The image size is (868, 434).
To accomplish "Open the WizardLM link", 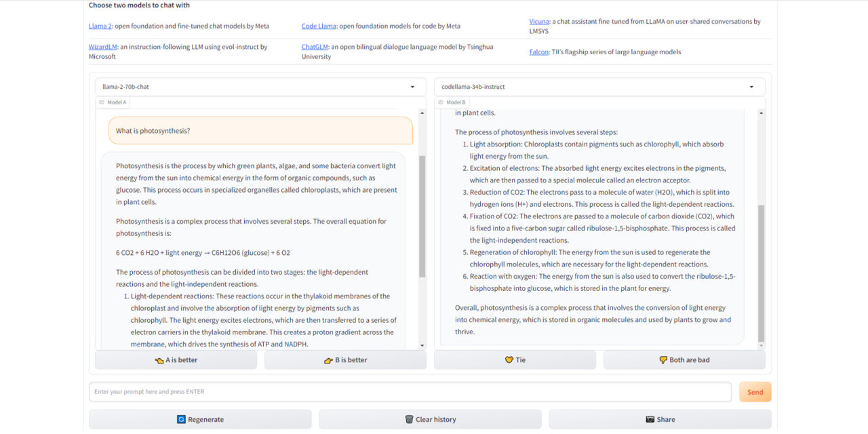I will point(102,47).
